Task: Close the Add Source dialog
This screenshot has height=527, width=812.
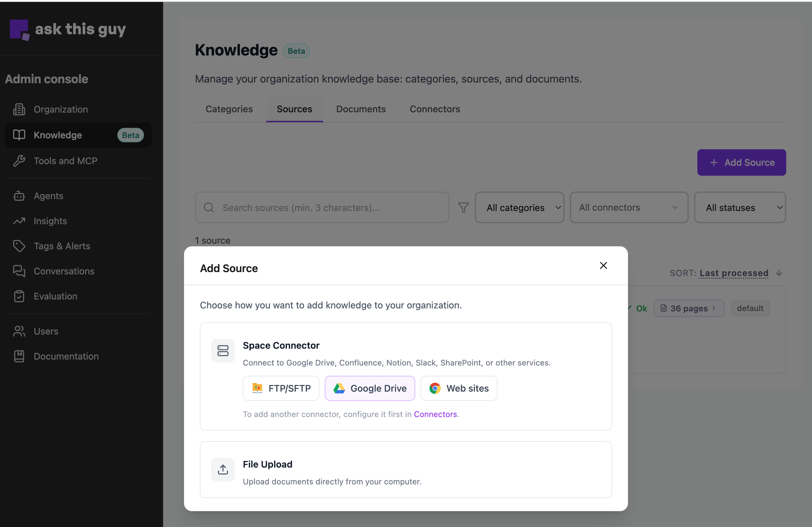Action: (603, 265)
